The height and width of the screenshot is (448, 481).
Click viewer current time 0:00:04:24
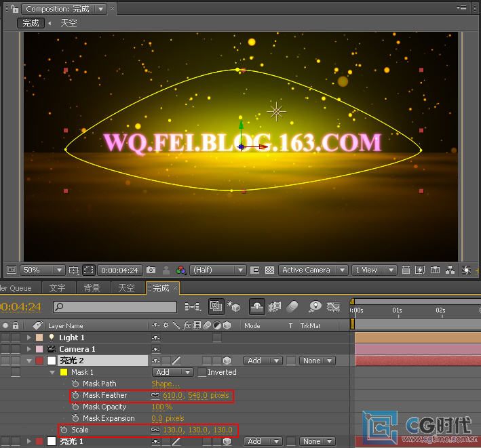[x=119, y=270]
